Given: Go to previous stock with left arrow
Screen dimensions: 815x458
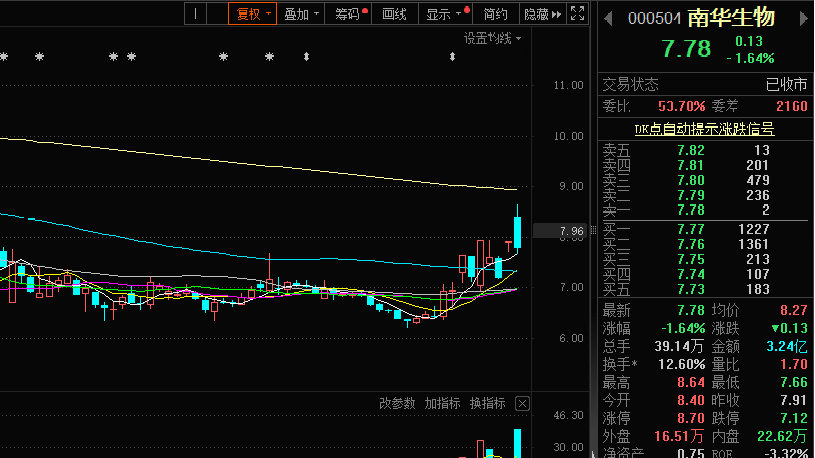Looking at the screenshot, I should click(x=608, y=19).
